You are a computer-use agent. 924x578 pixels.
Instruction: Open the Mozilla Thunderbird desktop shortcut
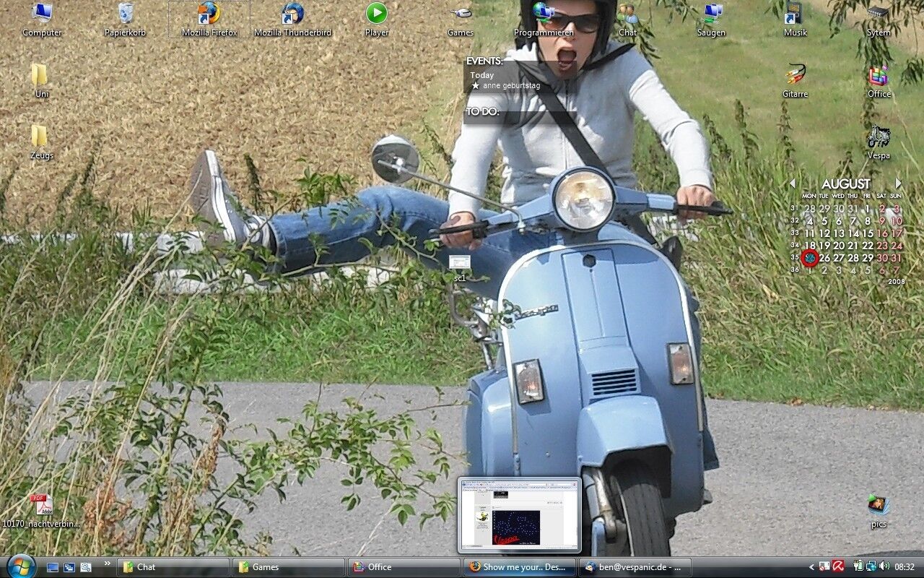pos(292,14)
